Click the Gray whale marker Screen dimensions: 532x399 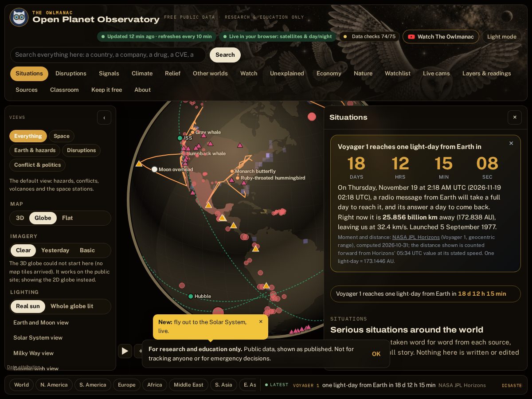click(192, 132)
